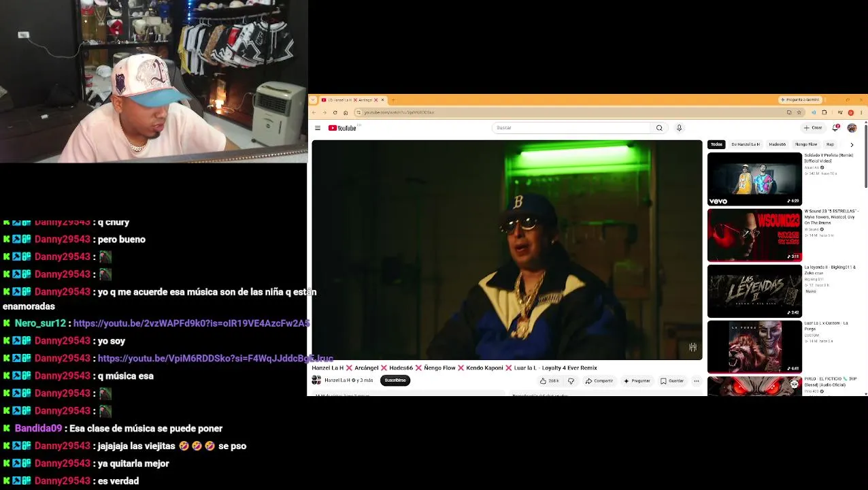Open the YouTube notifications bell
This screenshot has height=490, width=868.
point(835,128)
